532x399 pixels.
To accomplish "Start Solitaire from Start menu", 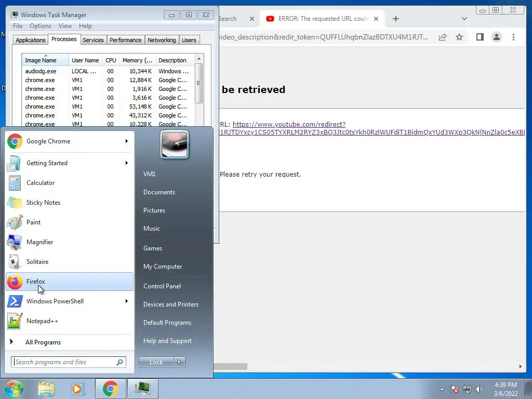I will (70, 262).
